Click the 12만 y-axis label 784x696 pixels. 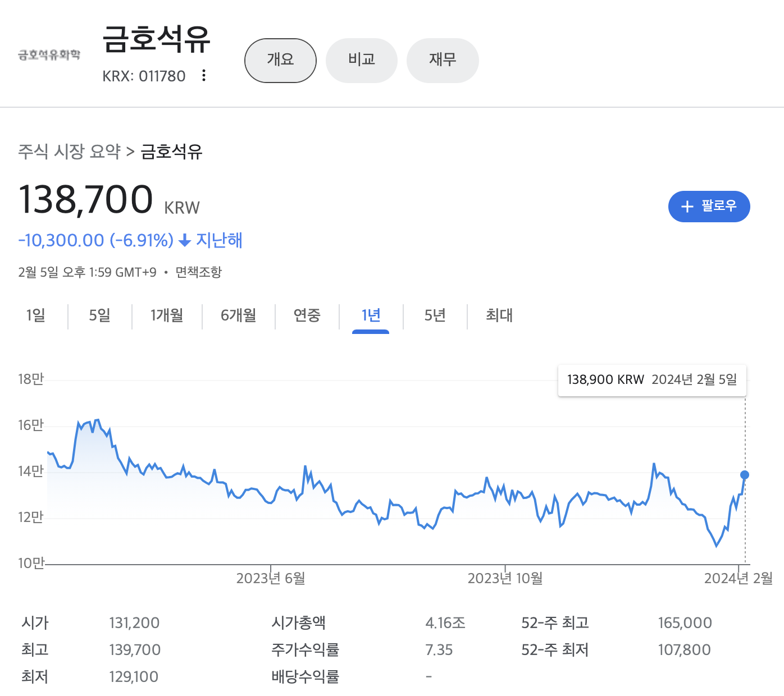(x=31, y=517)
